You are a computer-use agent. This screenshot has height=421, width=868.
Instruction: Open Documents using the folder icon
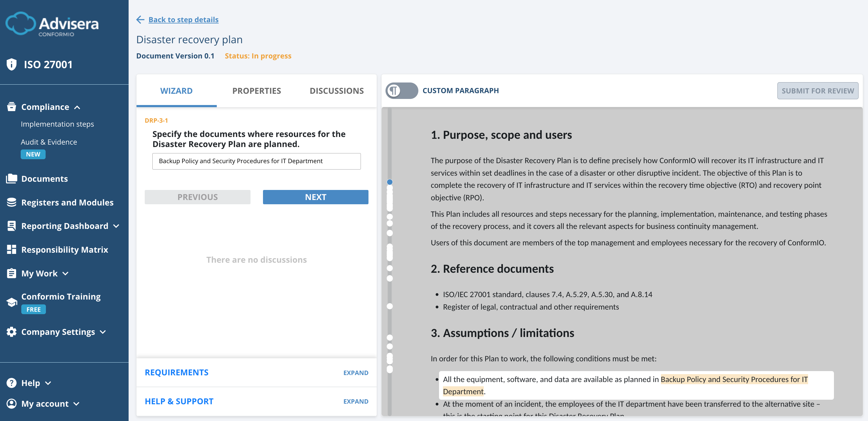pyautogui.click(x=12, y=178)
